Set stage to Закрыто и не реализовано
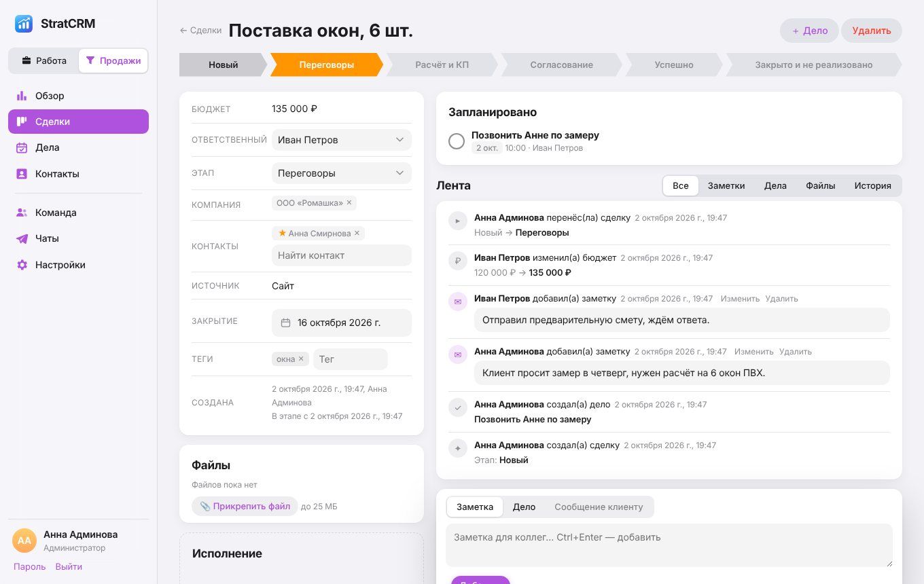 pos(814,65)
